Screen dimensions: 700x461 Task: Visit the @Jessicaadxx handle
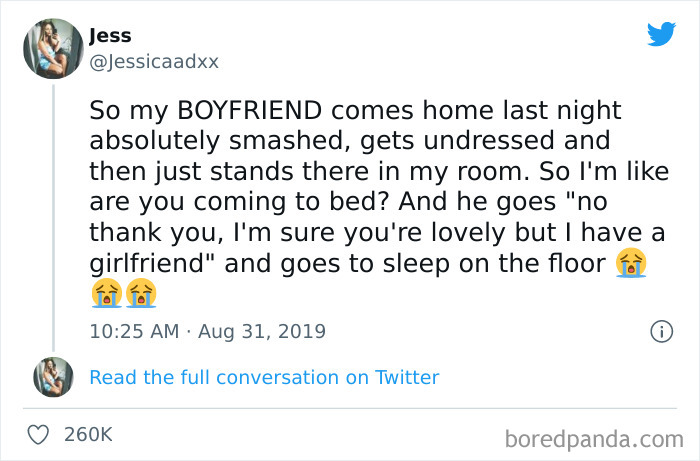pos(153,61)
